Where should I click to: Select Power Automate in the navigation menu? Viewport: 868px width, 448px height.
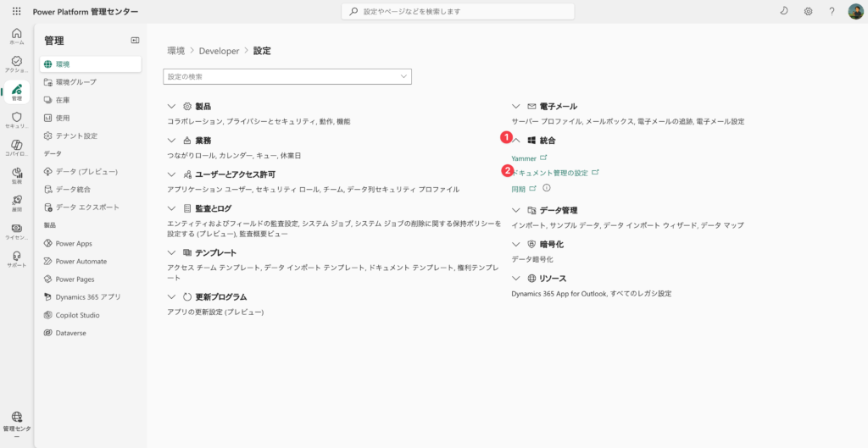81,261
